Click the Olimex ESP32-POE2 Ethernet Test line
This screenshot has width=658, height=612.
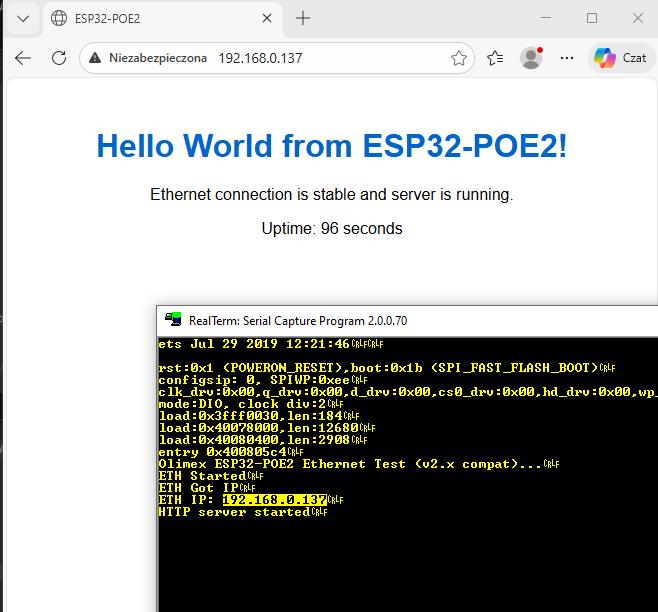pos(359,464)
